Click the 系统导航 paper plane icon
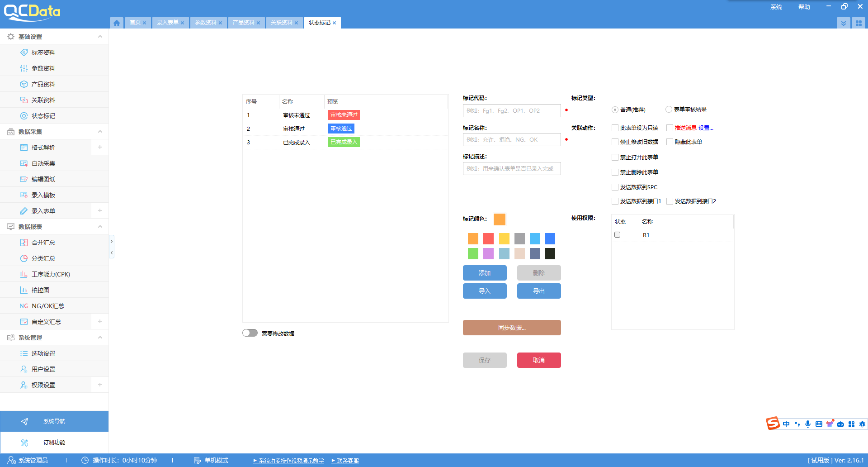This screenshot has width=868, height=467. pyautogui.click(x=24, y=421)
